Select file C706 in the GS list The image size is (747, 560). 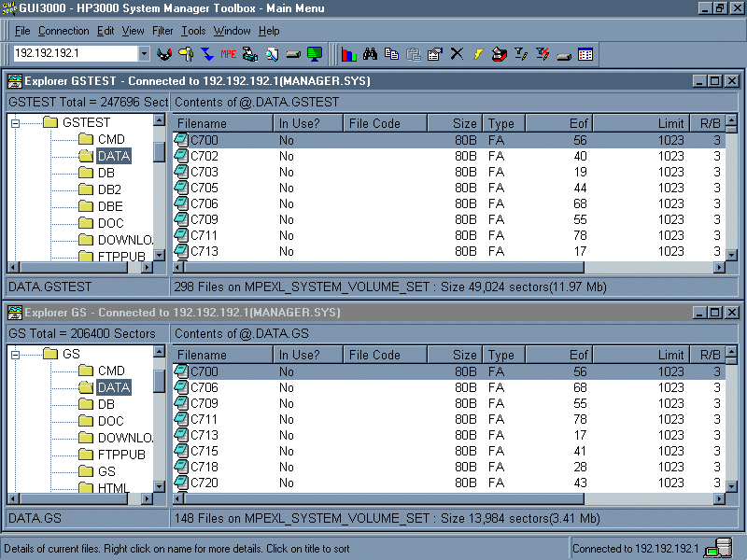pos(204,387)
